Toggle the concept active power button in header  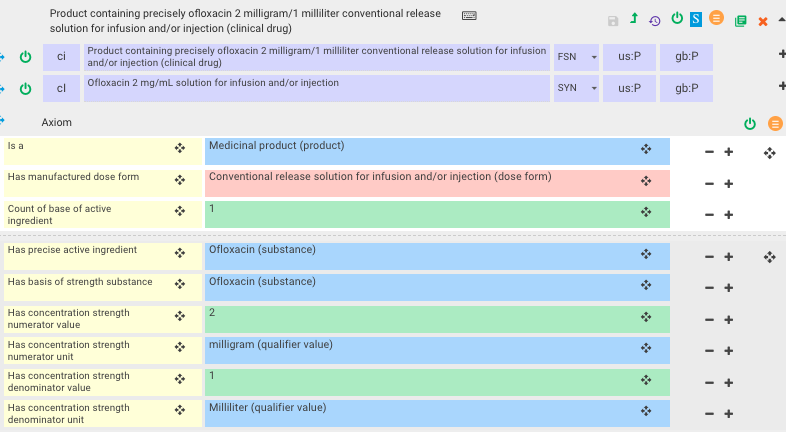[677, 19]
